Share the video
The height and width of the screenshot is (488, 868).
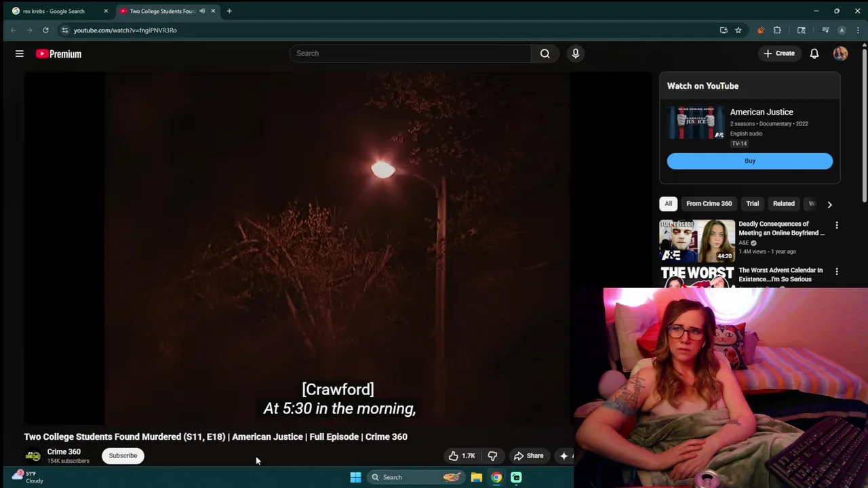(x=528, y=455)
